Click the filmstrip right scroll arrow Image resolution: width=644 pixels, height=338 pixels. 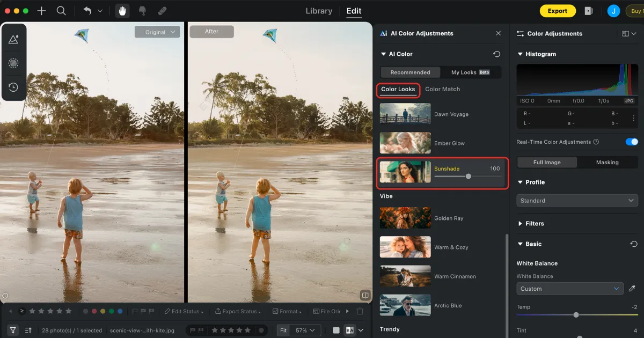347,311
